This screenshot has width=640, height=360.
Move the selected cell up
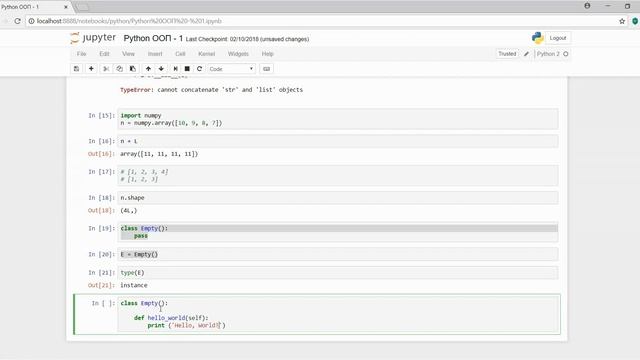coord(148,69)
